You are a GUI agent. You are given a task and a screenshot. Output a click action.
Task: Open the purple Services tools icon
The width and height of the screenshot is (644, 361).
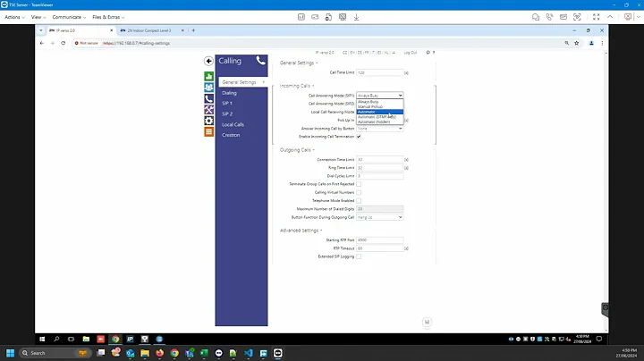208,110
